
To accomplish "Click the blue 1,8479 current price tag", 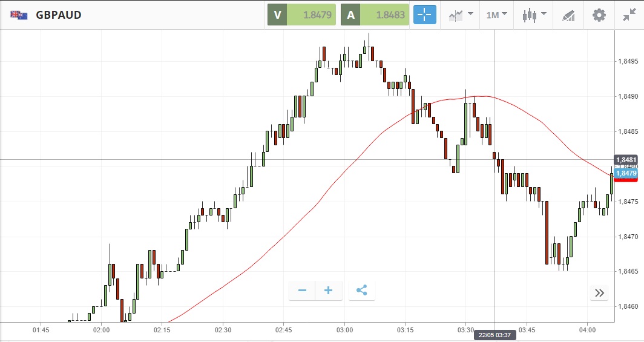I will [626, 174].
